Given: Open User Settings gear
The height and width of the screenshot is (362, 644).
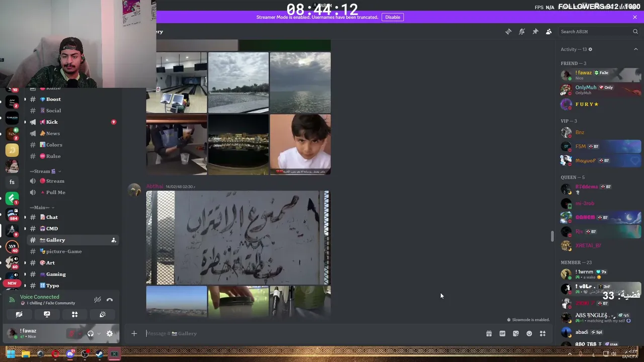Looking at the screenshot, I should [x=110, y=334].
